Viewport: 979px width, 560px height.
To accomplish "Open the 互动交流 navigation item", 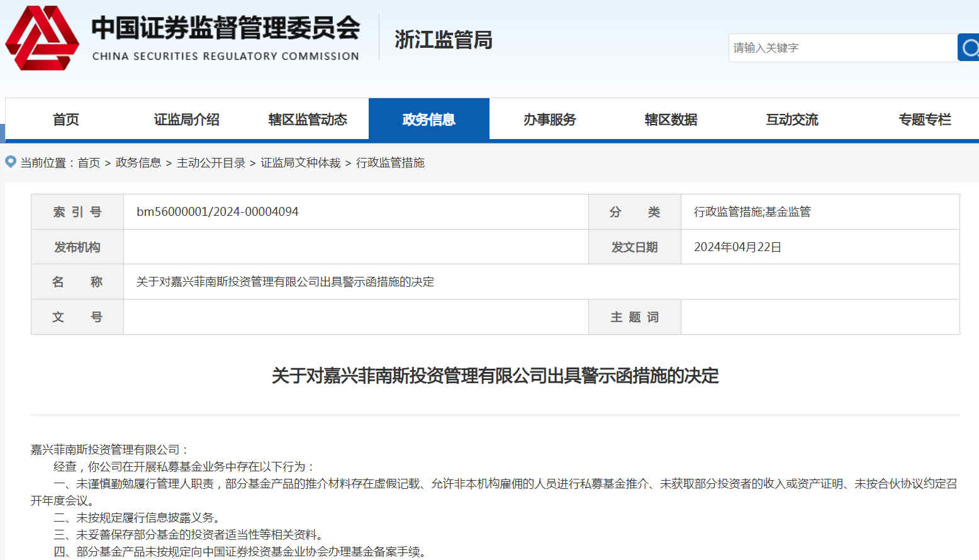I will click(x=792, y=120).
